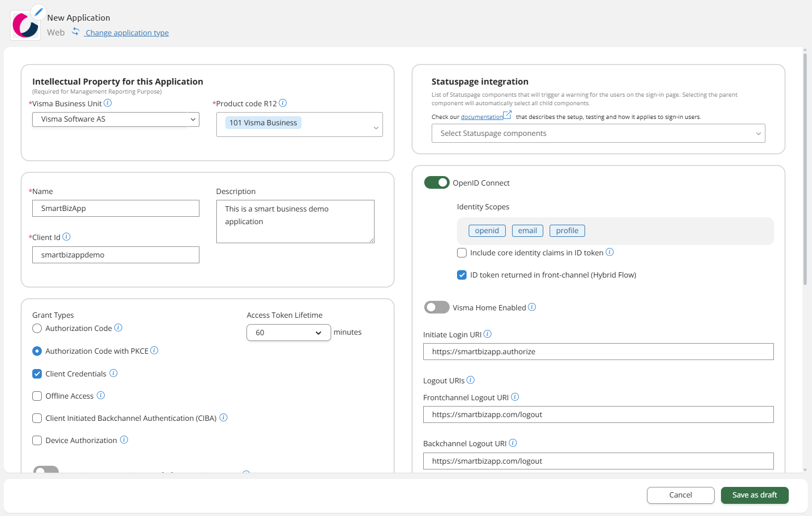Select the Authorization Code radio button
The image size is (812, 516).
[37, 328]
